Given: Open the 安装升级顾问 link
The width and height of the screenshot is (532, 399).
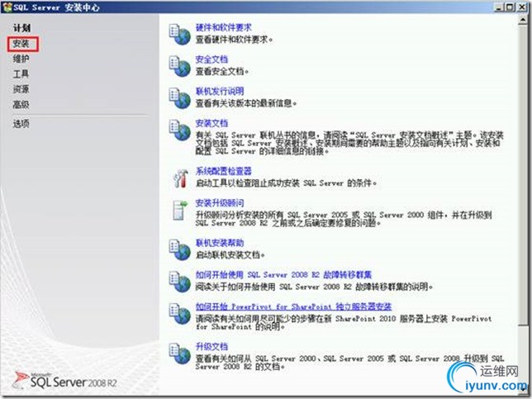Looking at the screenshot, I should click(220, 203).
